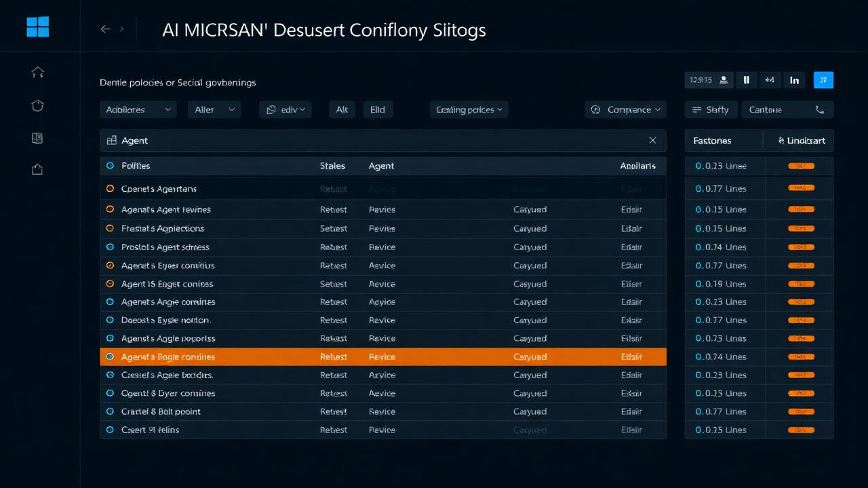This screenshot has height=488, width=868.
Task: Click the grid icon beside Agent search
Action: coord(112,140)
